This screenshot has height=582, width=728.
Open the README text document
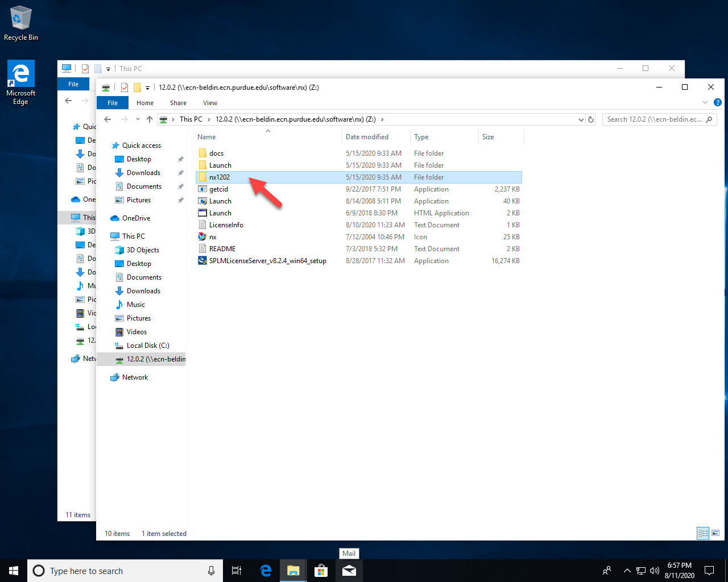pyautogui.click(x=222, y=248)
